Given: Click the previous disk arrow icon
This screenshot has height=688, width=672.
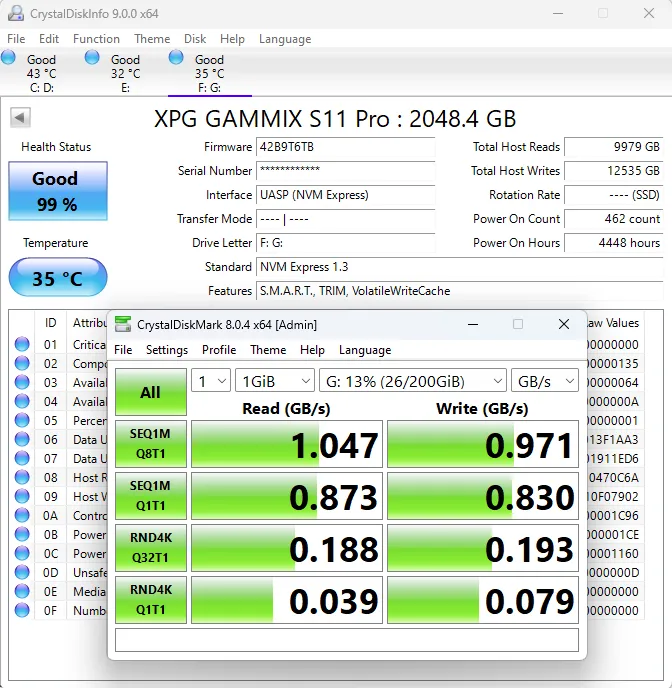Looking at the screenshot, I should [20, 118].
